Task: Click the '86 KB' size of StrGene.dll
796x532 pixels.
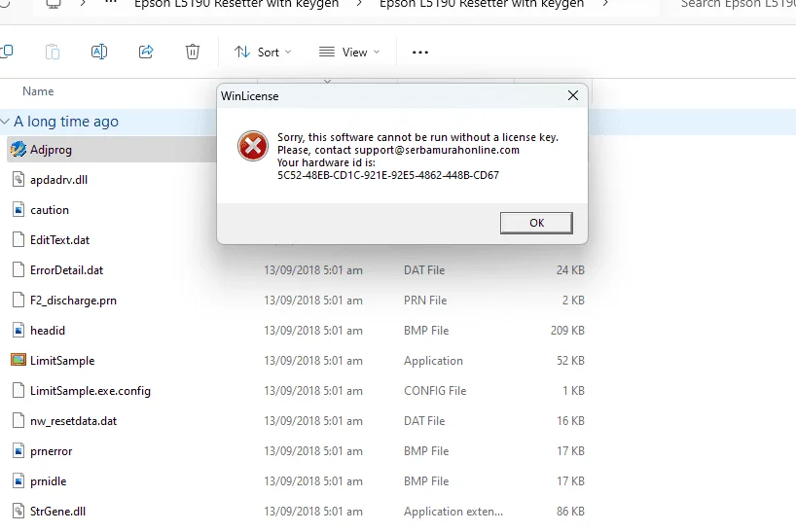Action: point(570,512)
